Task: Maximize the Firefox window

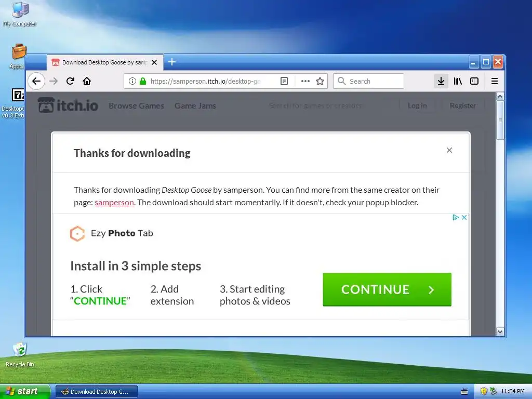Action: [486, 62]
